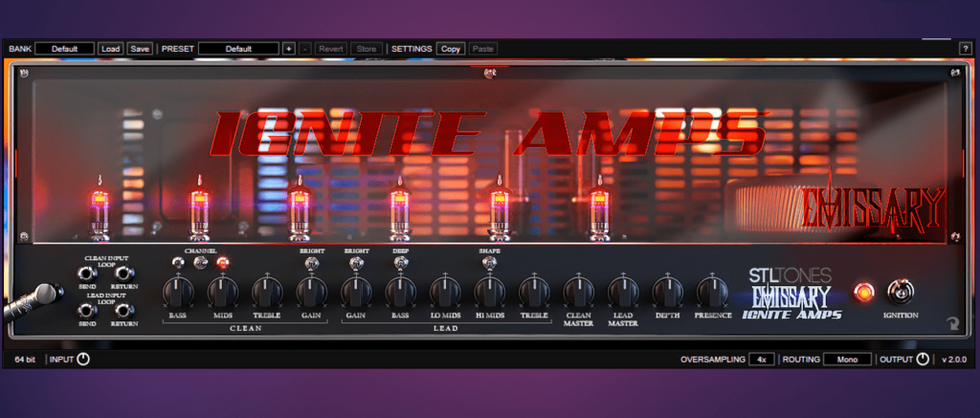Click the clean channel BASS knob
The image size is (980, 418).
(x=178, y=291)
